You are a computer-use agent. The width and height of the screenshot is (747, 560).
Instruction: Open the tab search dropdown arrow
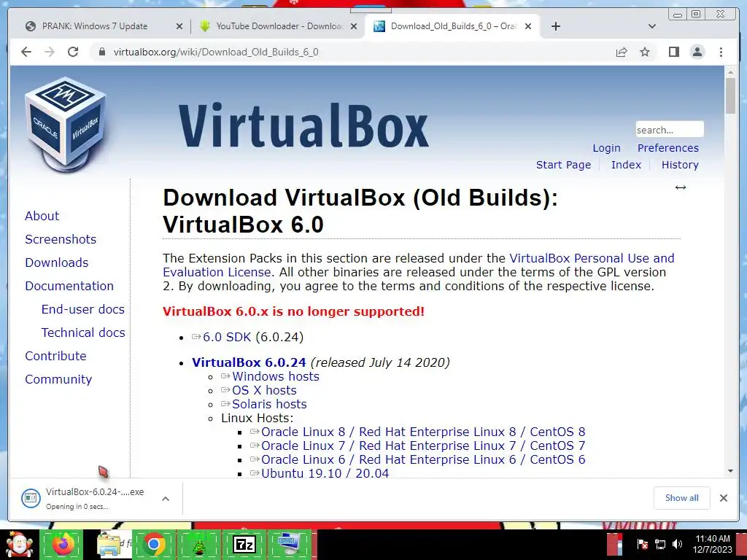(652, 26)
